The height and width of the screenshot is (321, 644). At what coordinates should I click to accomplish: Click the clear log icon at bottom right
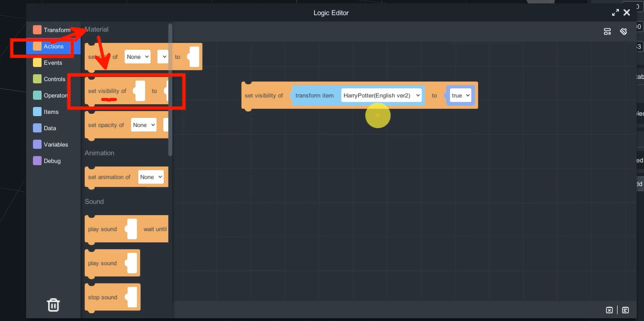(609, 310)
